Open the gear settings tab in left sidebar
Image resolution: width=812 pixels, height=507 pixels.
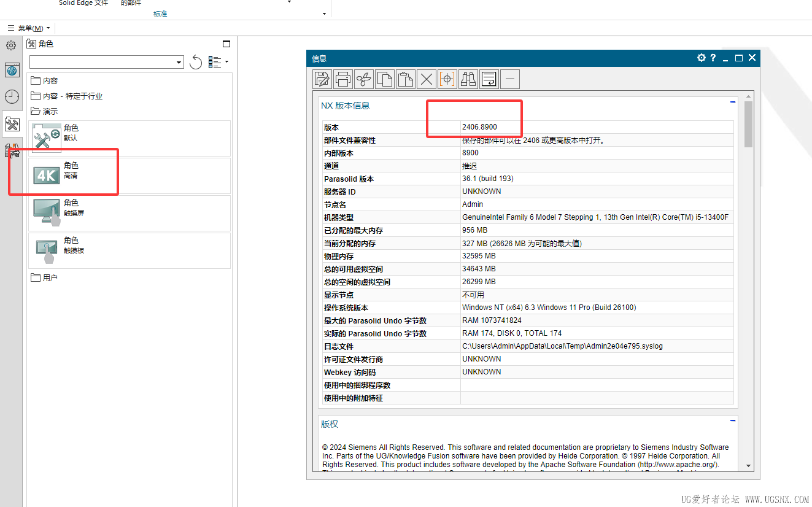(11, 45)
